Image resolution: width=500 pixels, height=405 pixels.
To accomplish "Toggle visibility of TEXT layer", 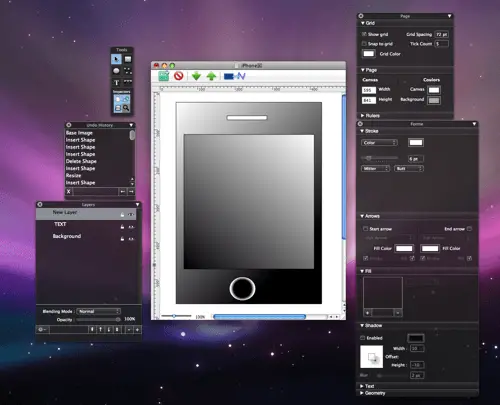I will (x=131, y=227).
